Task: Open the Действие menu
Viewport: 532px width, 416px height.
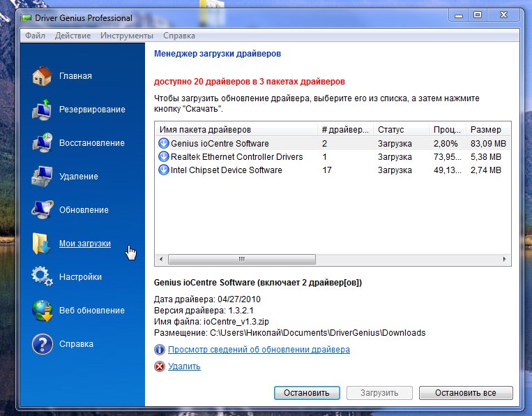Action: pyautogui.click(x=73, y=36)
